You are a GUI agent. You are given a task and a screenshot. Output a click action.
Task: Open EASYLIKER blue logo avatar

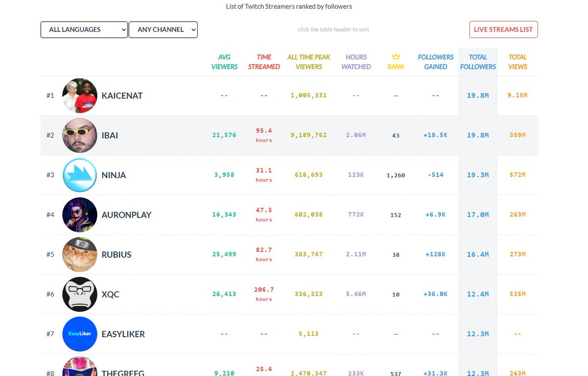[79, 334]
